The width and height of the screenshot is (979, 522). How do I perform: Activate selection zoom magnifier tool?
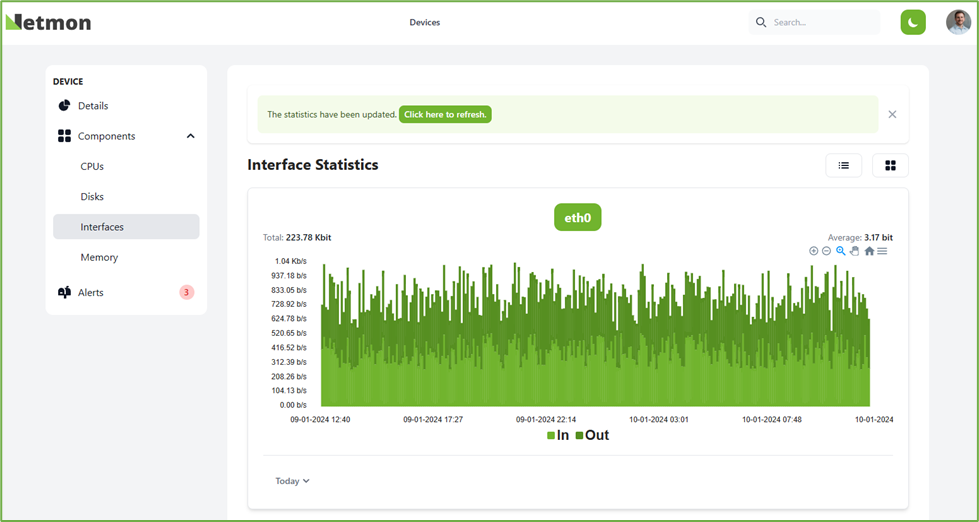click(841, 251)
